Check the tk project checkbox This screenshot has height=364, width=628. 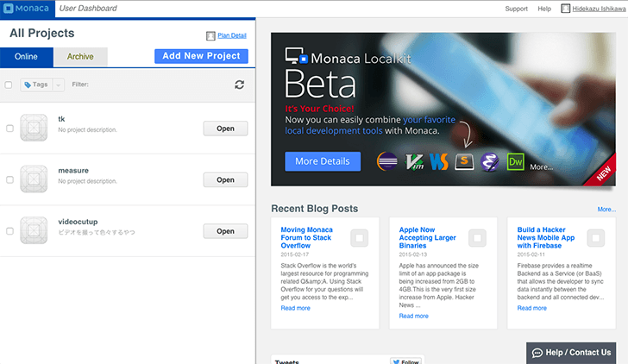click(x=9, y=129)
